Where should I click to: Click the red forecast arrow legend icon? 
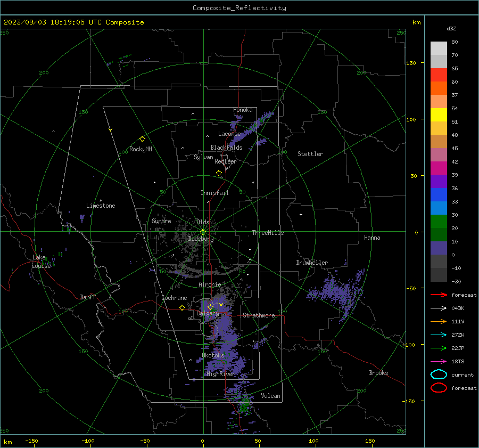coord(439,295)
